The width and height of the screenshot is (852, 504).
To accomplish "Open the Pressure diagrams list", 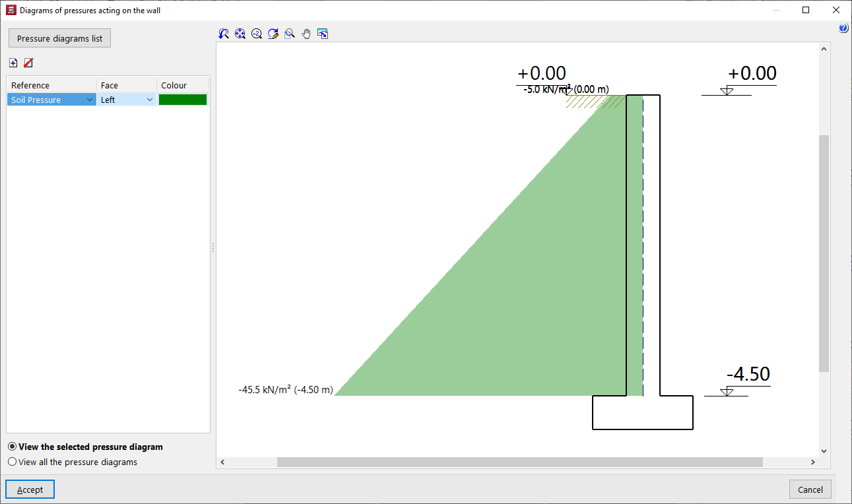I will [59, 38].
